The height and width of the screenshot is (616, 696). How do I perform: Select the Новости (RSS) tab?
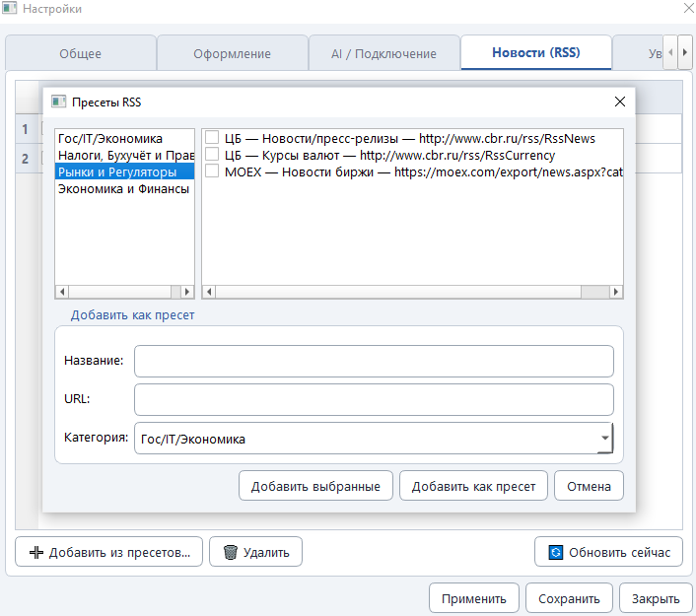coord(536,52)
